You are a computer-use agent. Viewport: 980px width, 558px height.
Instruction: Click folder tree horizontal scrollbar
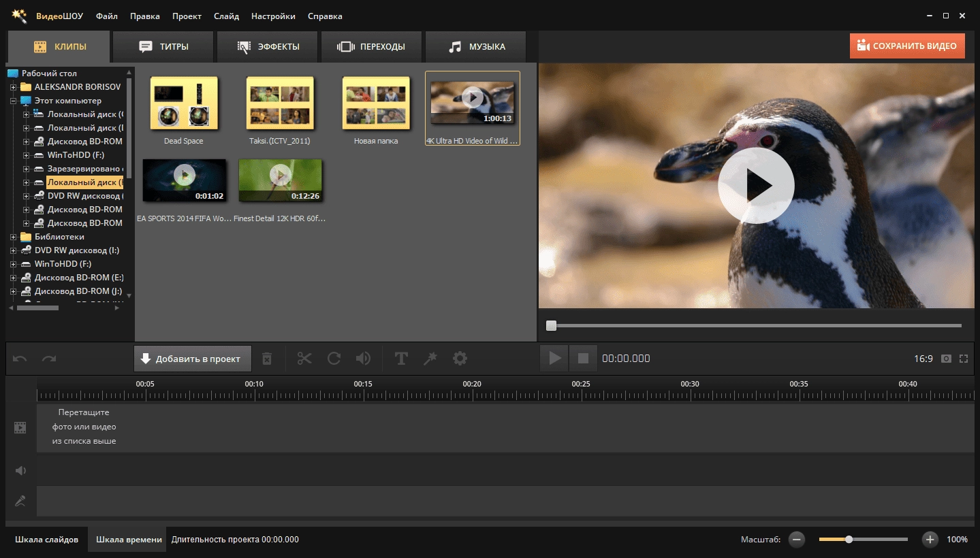(x=38, y=308)
